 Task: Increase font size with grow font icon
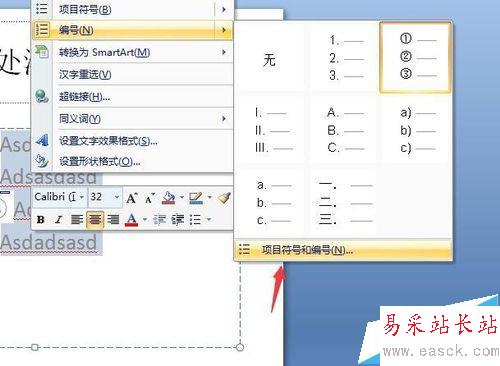(x=132, y=198)
